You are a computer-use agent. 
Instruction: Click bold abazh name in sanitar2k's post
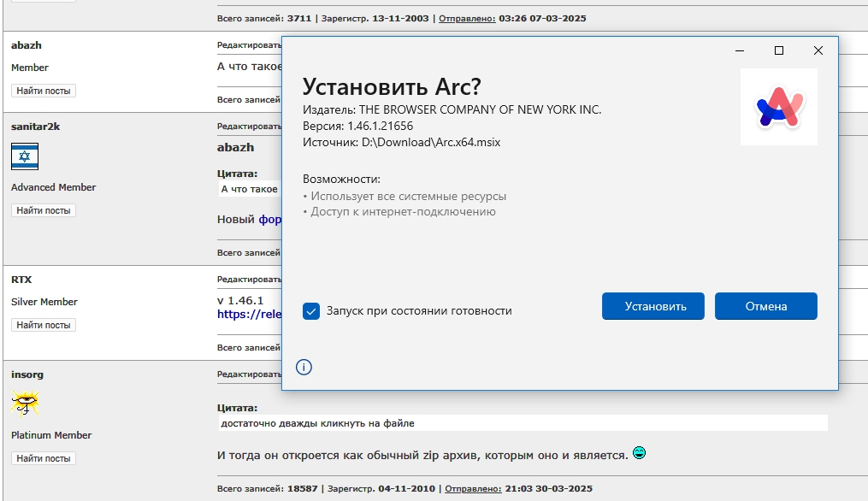point(235,147)
